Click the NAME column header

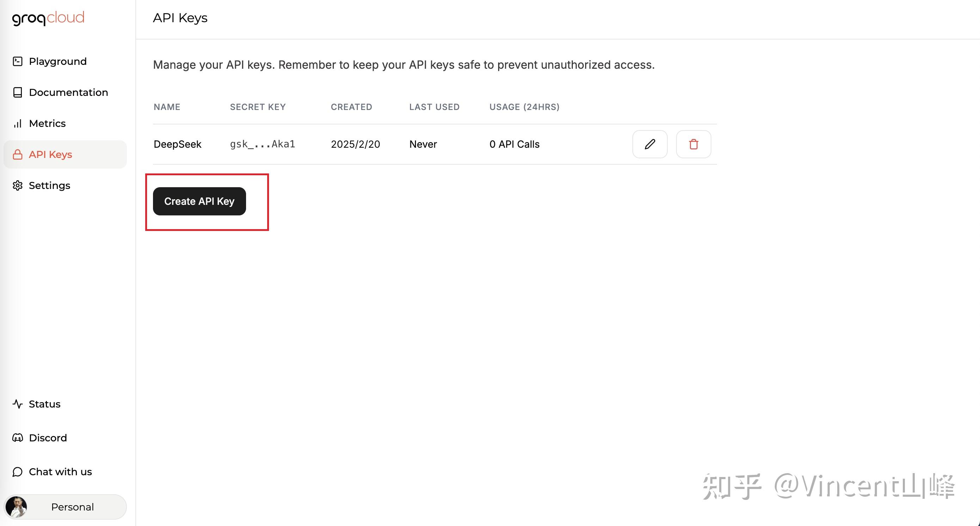tap(167, 107)
